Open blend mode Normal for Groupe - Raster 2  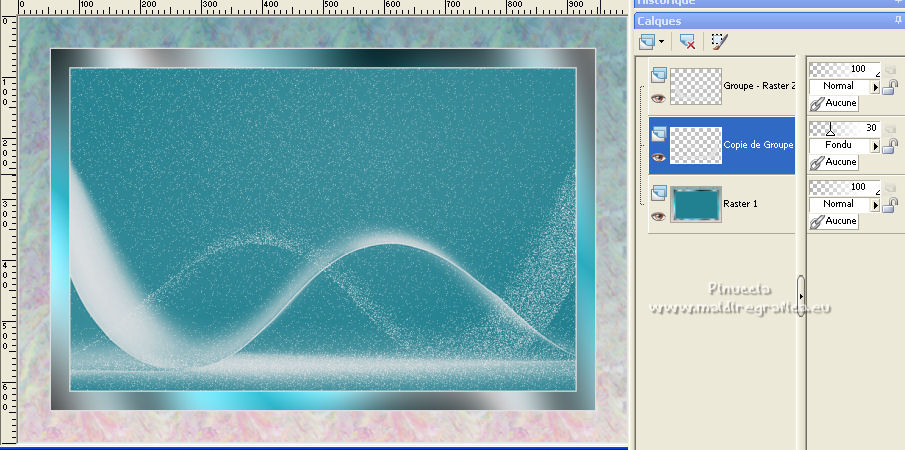pos(839,87)
